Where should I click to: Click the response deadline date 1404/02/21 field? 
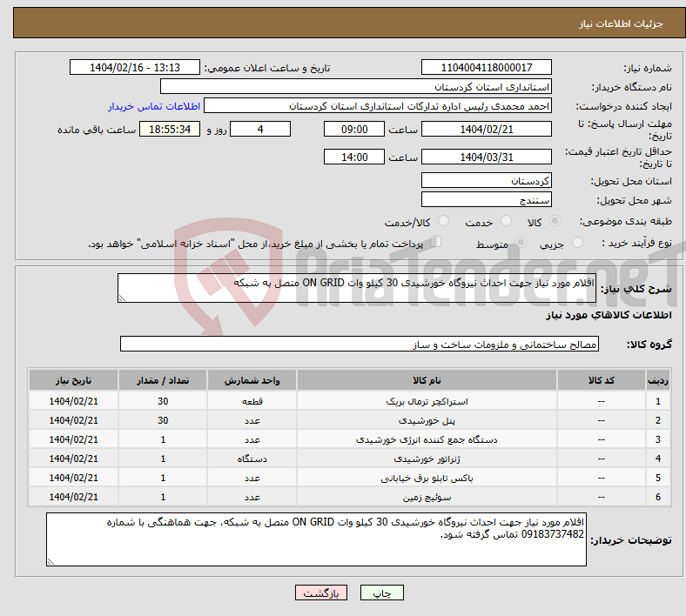point(486,129)
